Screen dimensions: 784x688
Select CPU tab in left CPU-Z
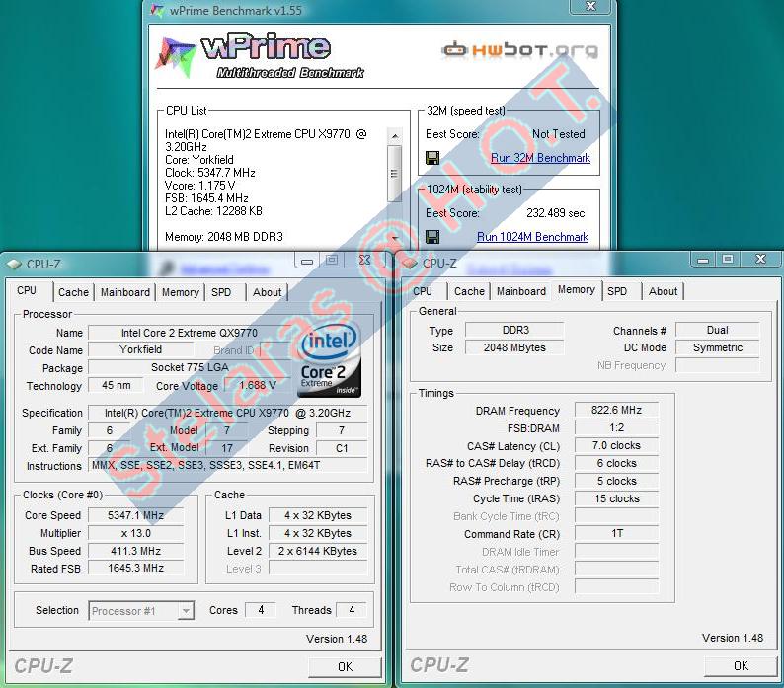[27, 290]
